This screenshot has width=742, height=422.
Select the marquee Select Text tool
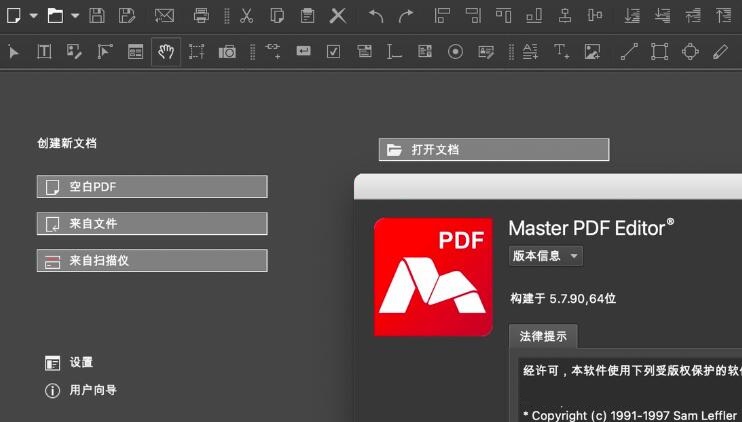point(196,51)
